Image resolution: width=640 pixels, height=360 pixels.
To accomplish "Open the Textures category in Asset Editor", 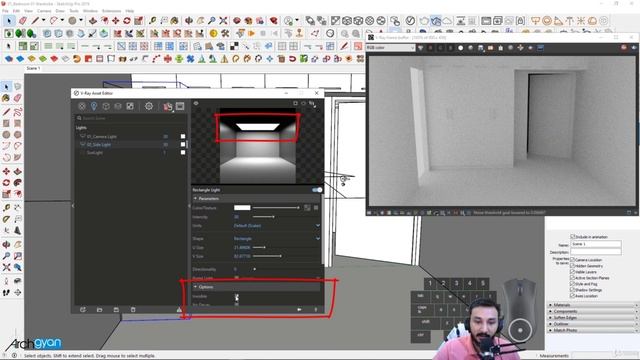I will [130, 106].
